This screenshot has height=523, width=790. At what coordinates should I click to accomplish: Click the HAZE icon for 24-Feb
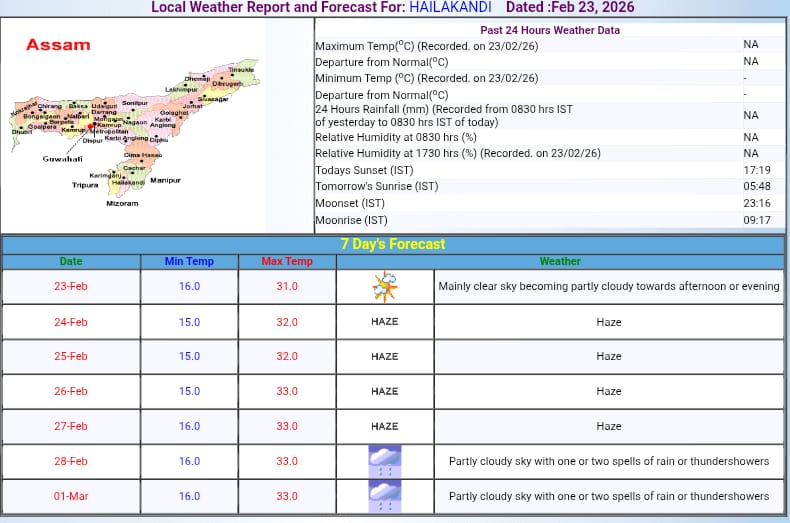[385, 322]
